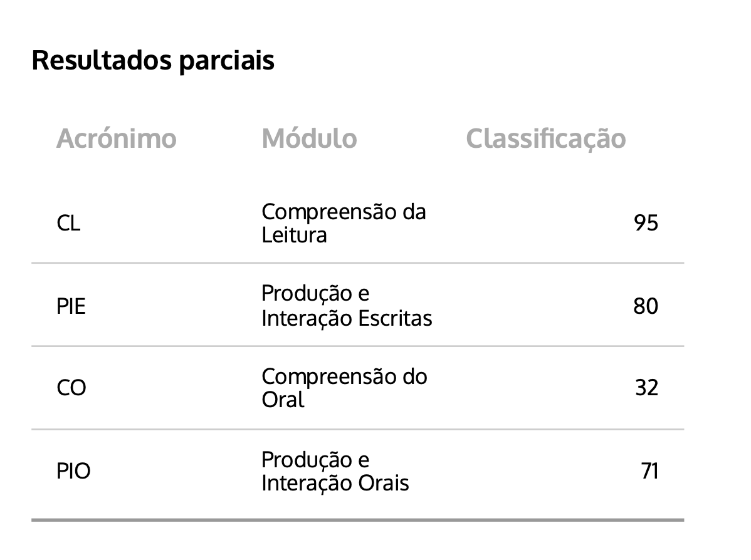Click the divider line below the CL row

point(357,263)
